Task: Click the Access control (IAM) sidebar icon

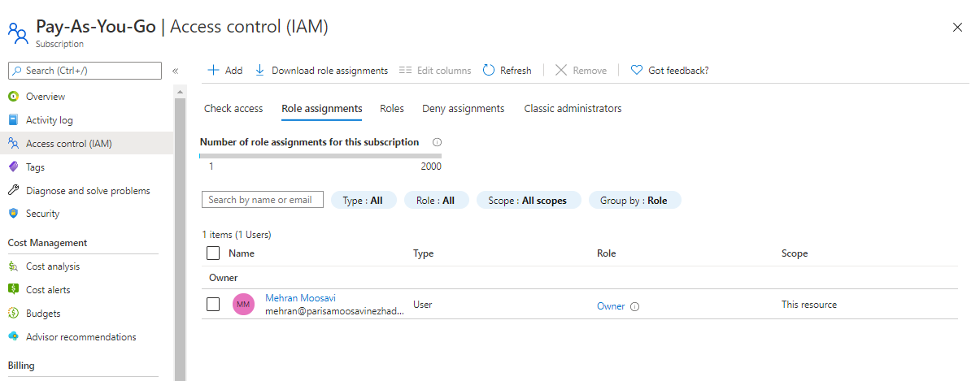Action: tap(13, 144)
